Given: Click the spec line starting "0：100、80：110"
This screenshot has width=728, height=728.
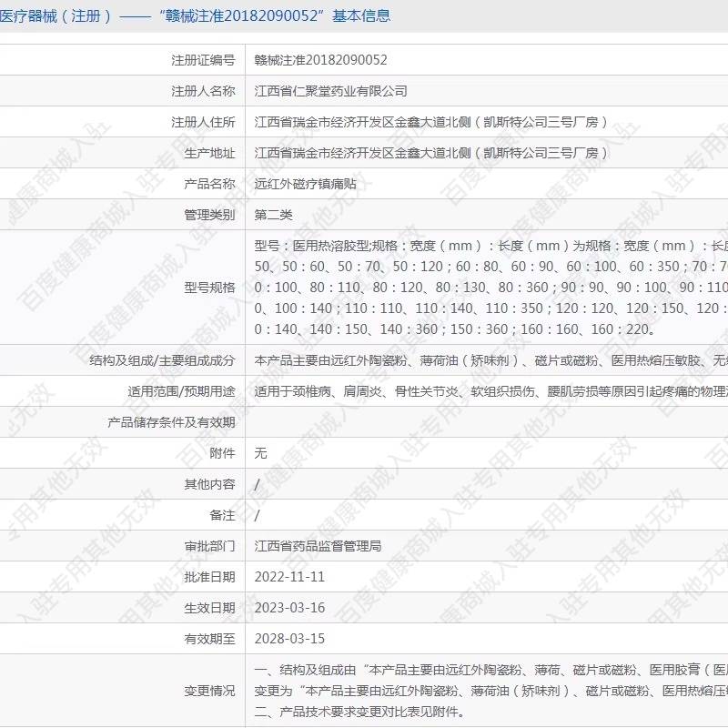Looking at the screenshot, I should pos(491,288).
